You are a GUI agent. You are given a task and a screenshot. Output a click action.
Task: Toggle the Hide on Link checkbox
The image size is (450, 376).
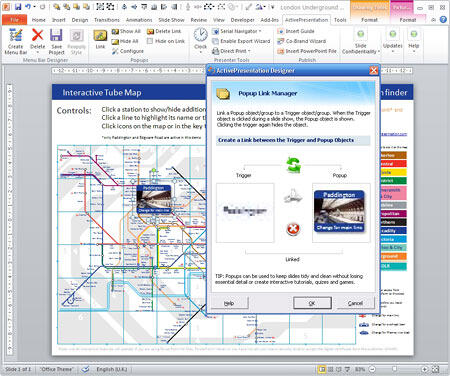[x=150, y=41]
